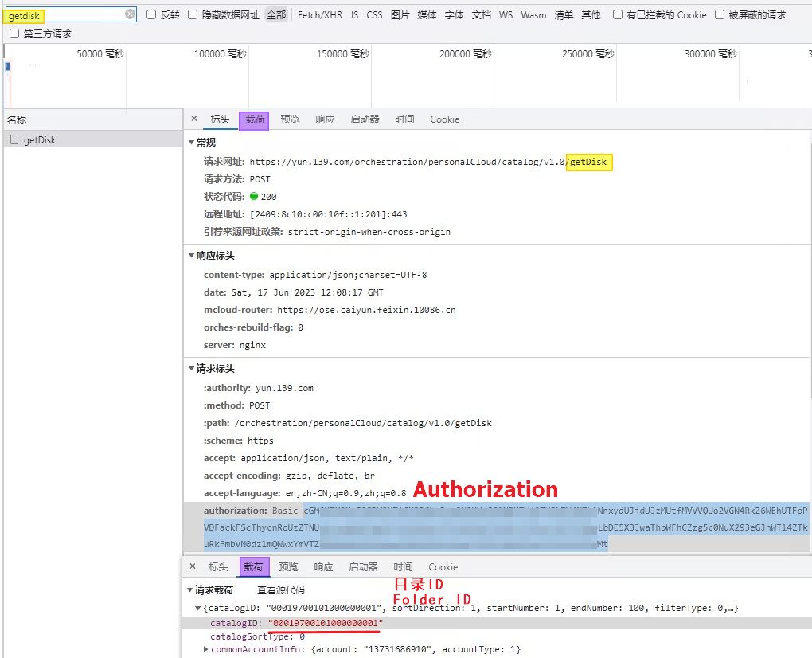812x658 pixels.
Task: Close the lower payload details panel
Action: click(x=192, y=566)
